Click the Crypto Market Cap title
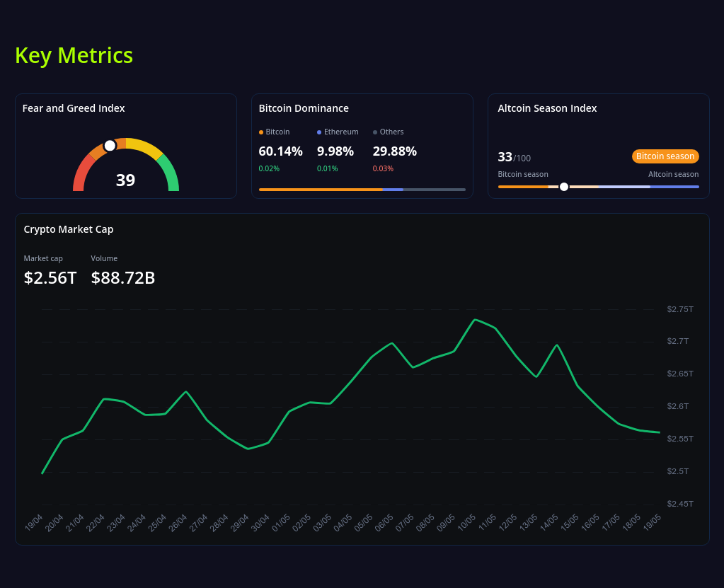 69,229
